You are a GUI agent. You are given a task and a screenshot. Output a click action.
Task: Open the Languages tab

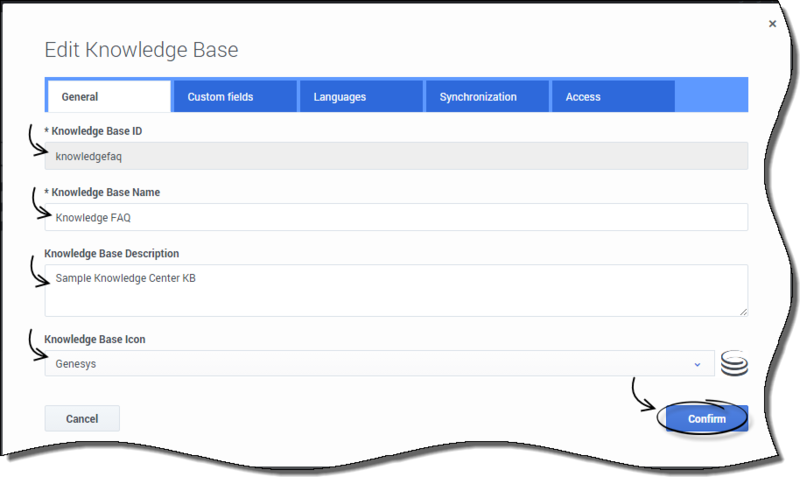point(361,96)
